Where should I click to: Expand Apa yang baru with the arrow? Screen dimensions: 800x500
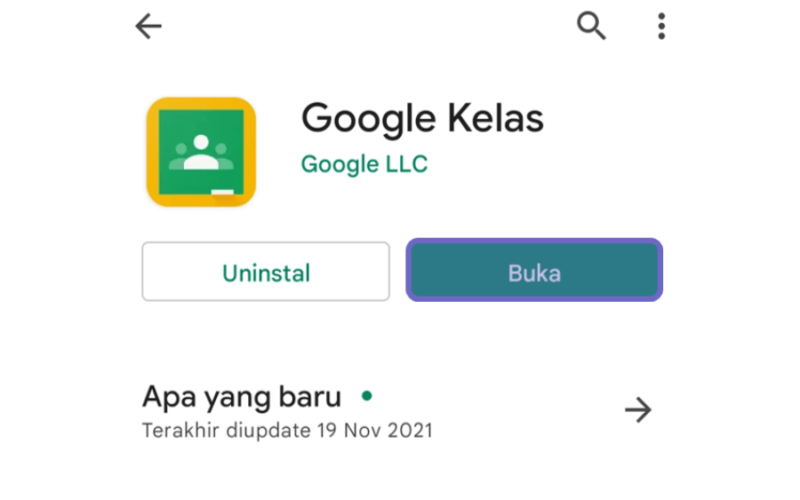[x=638, y=409]
